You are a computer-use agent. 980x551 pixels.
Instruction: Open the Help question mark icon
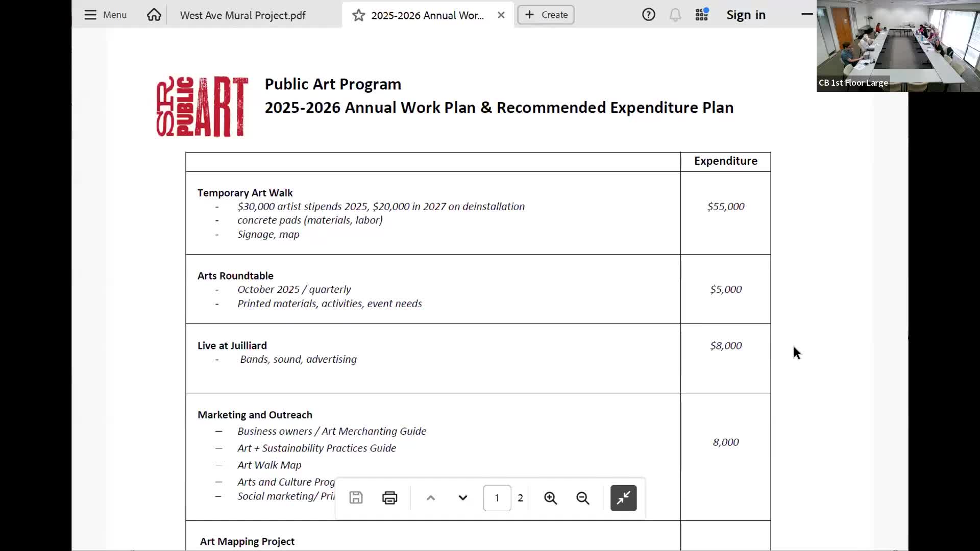coord(648,15)
